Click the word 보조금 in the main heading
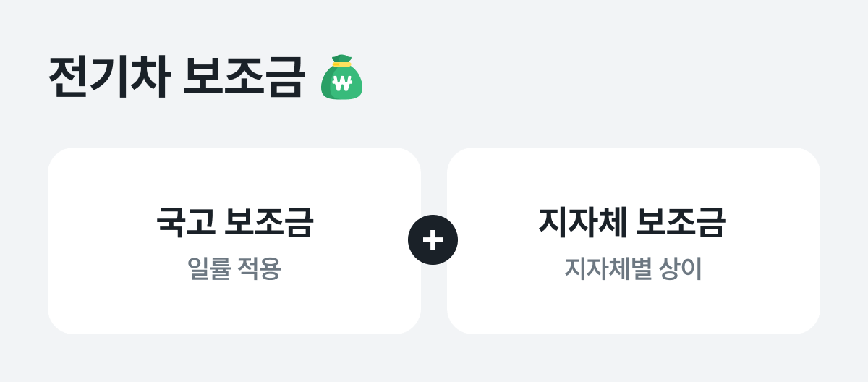 pos(244,77)
